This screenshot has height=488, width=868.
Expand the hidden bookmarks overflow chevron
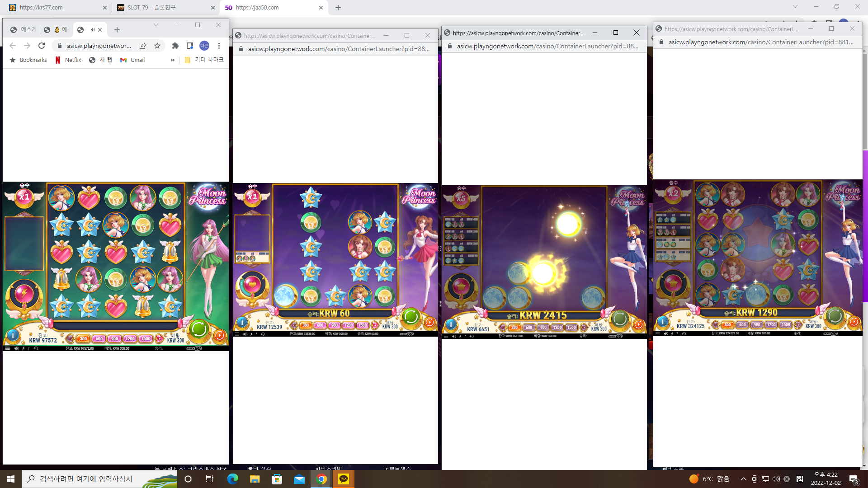click(172, 60)
